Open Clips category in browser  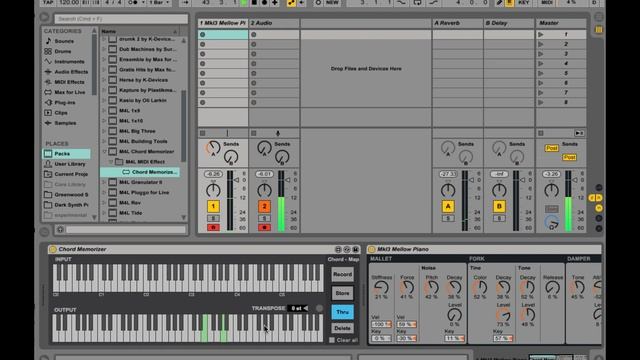click(x=61, y=113)
